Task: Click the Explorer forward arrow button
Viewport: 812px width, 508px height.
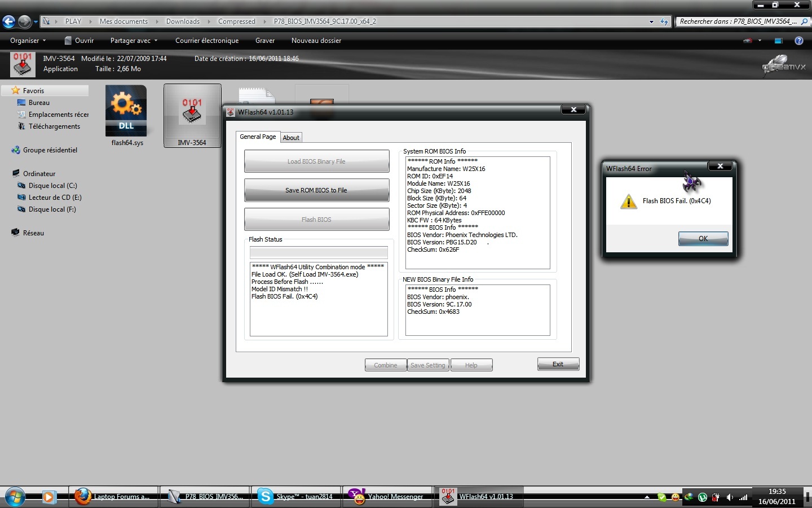Action: [24, 21]
